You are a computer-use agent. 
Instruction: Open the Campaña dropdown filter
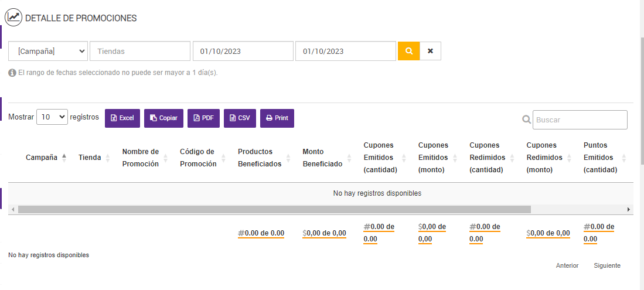(x=48, y=51)
